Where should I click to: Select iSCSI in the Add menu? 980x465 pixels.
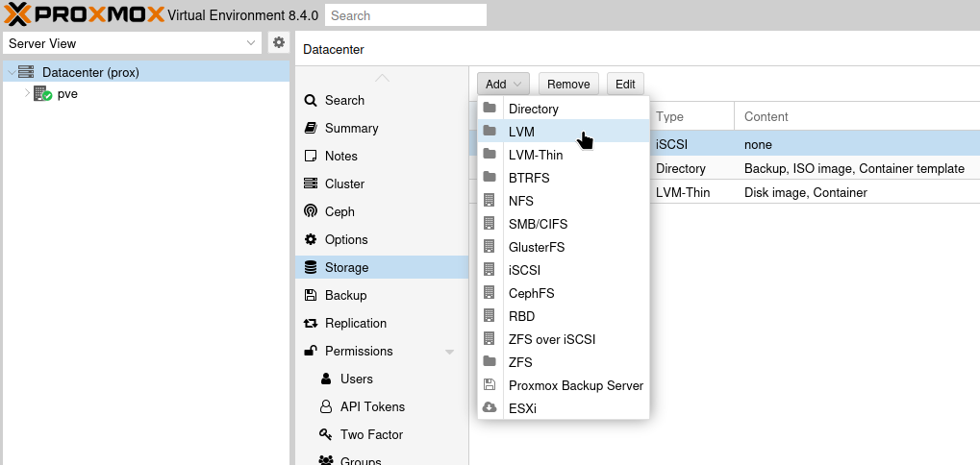[x=564, y=270]
